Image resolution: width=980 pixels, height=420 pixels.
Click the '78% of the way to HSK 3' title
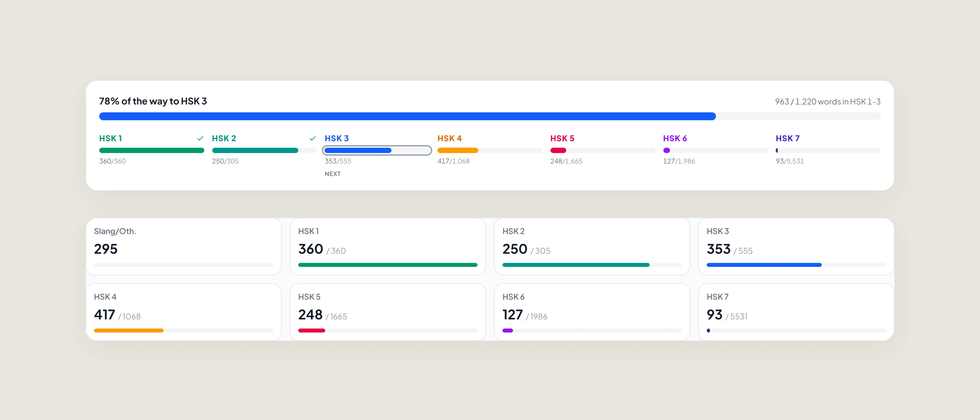click(153, 101)
